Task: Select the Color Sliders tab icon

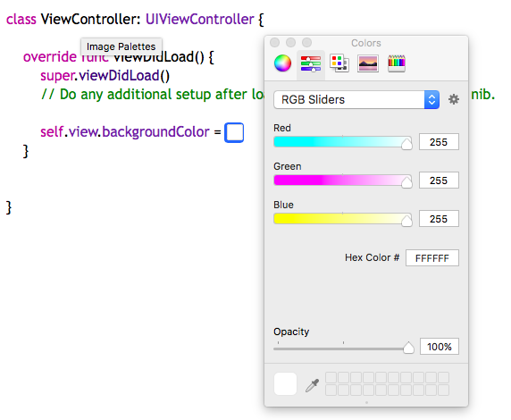Action: 311,63
